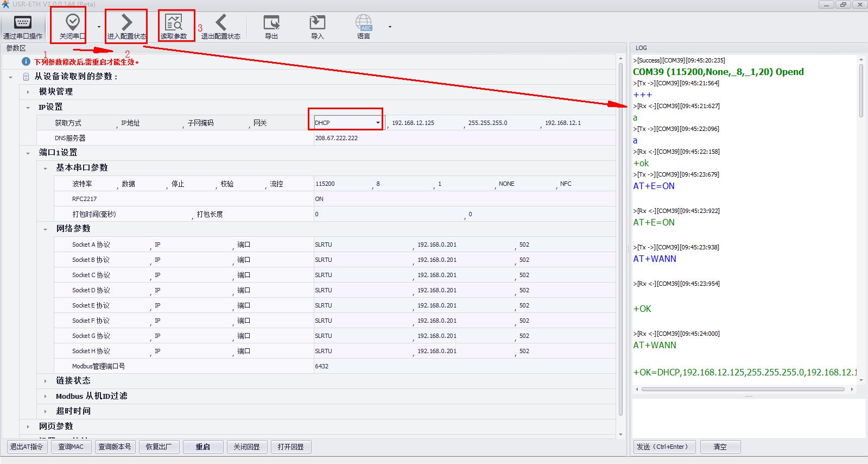Click the 查询MAC button
The height and width of the screenshot is (464, 868).
[71, 447]
